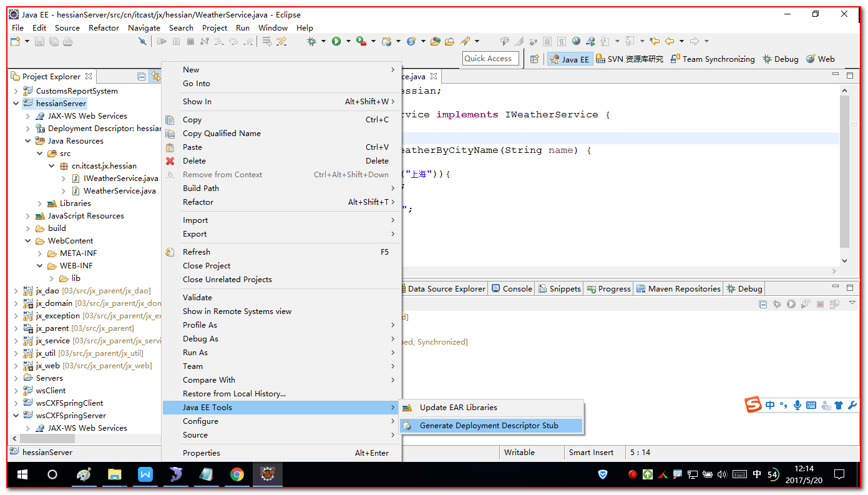Click Collapse All in Project Explorer
Screen dimensions: 868x495
(142, 76)
